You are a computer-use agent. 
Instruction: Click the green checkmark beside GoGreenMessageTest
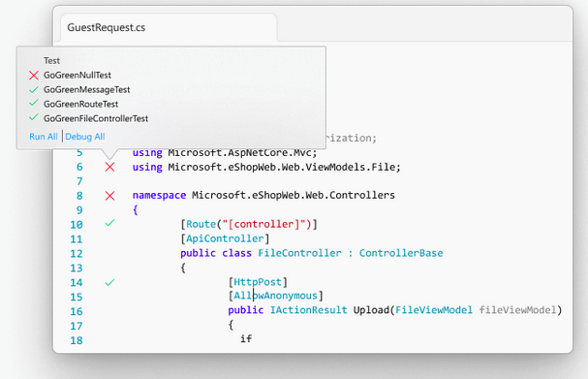pos(34,89)
